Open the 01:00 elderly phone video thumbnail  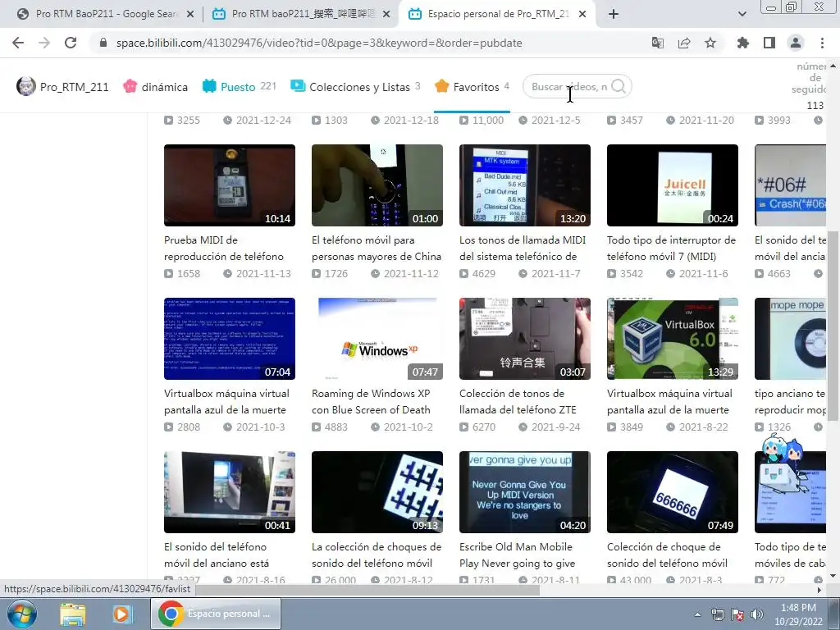coord(377,185)
